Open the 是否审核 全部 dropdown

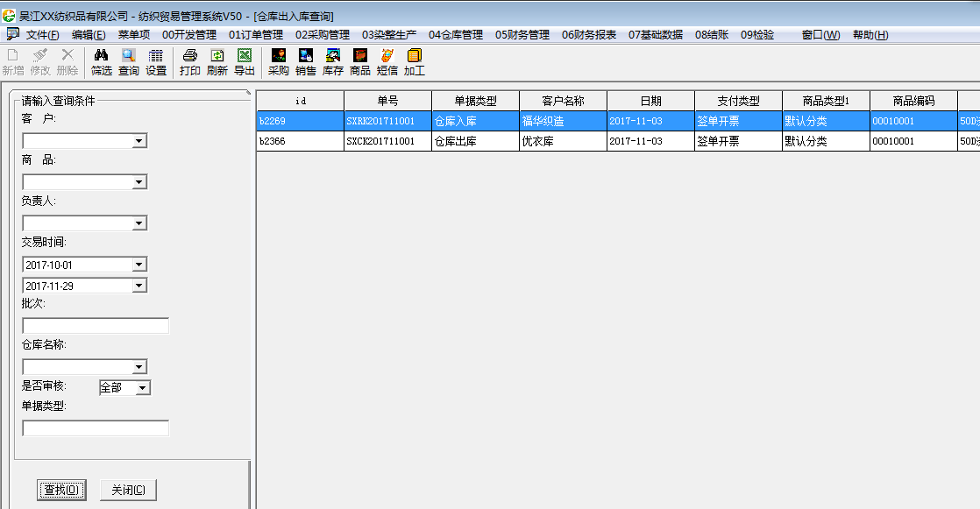pyautogui.click(x=143, y=388)
